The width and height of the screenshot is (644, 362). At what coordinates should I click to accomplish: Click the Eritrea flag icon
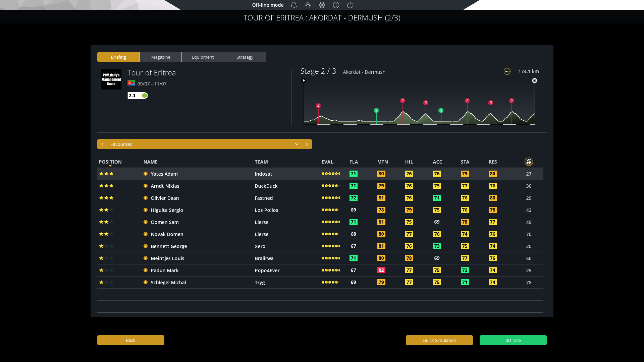[131, 83]
